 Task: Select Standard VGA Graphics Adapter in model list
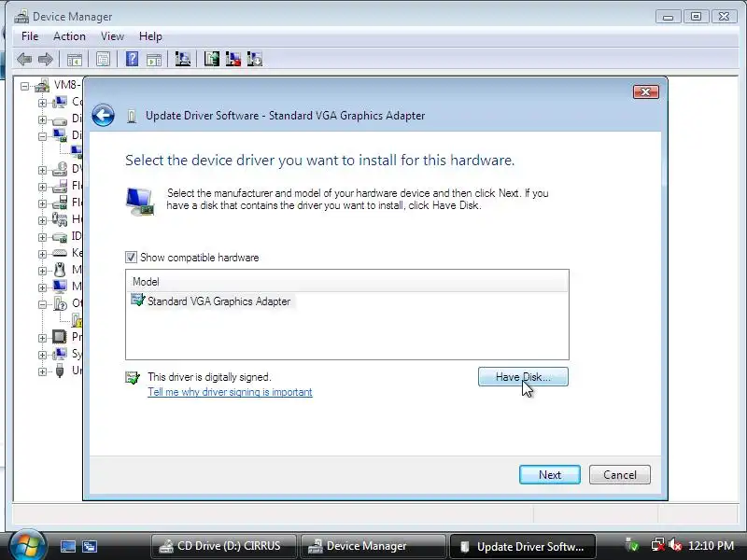coord(218,301)
